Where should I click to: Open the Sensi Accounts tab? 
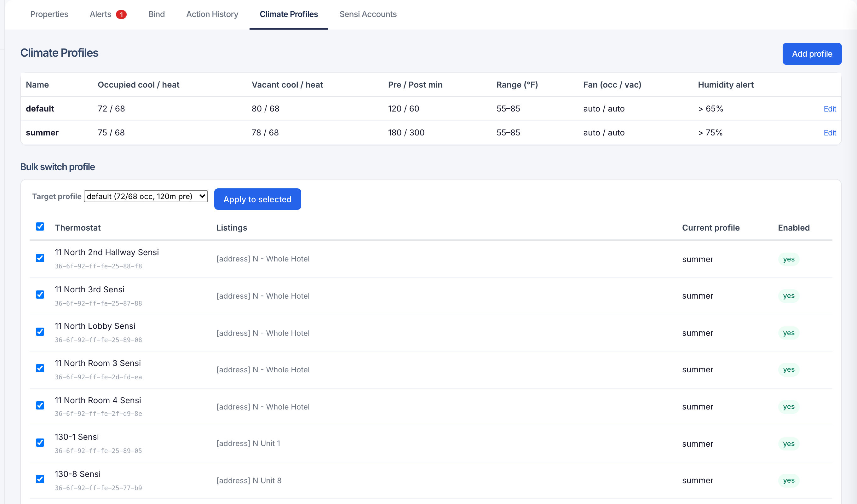point(368,14)
